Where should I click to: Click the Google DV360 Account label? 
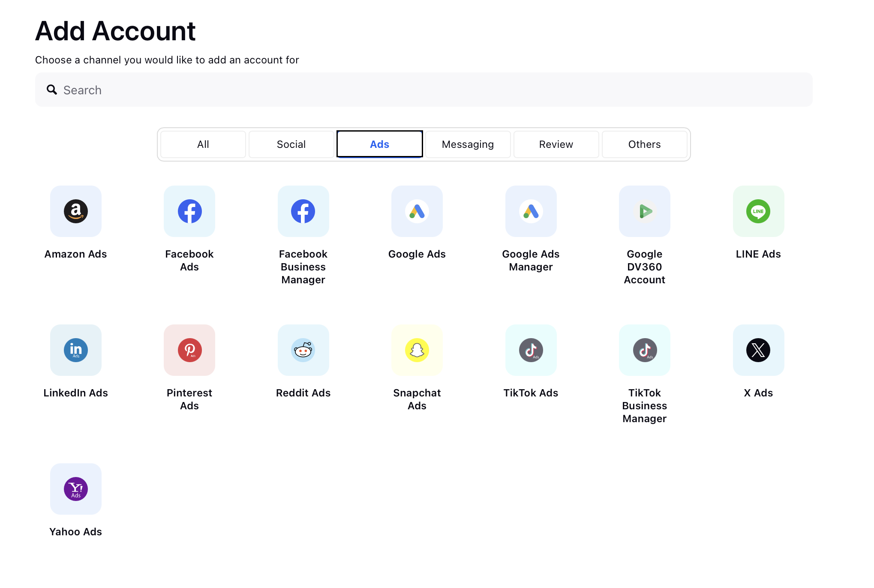point(645,267)
